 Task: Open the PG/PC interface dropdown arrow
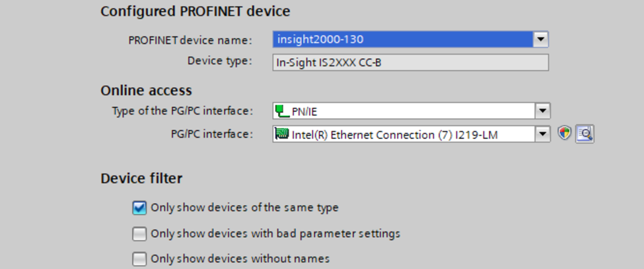click(x=542, y=134)
